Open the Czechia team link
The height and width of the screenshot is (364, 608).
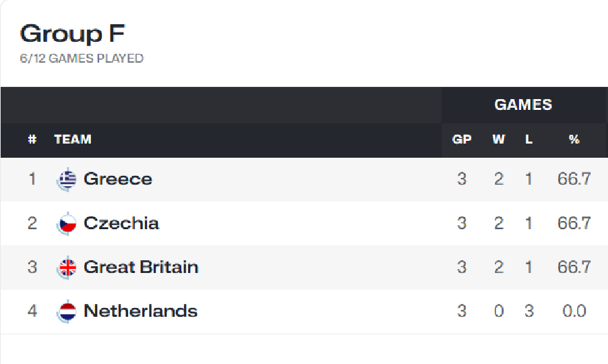click(x=121, y=223)
